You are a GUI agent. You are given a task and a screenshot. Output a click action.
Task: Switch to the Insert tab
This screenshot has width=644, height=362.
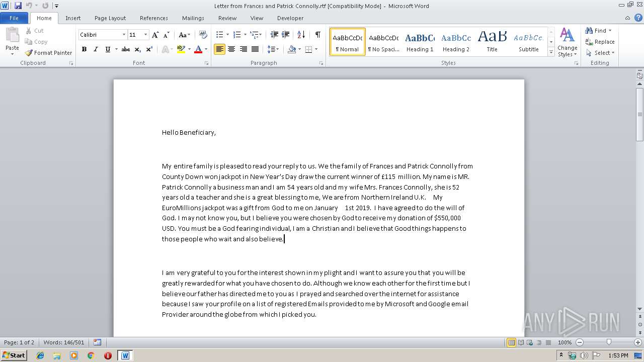[x=73, y=18]
